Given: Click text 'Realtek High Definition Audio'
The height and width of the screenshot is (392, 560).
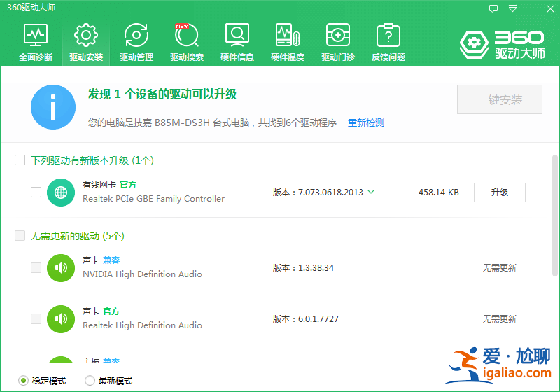Looking at the screenshot, I should click(x=143, y=325).
